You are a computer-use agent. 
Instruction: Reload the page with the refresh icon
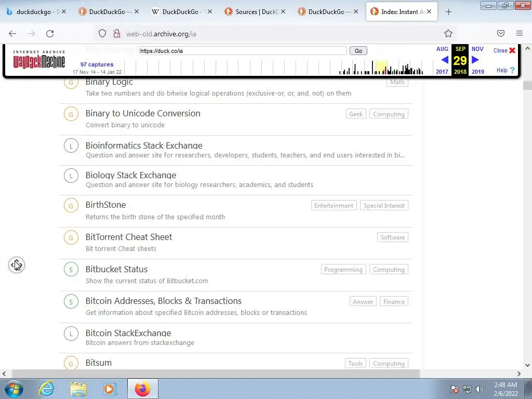[50, 34]
